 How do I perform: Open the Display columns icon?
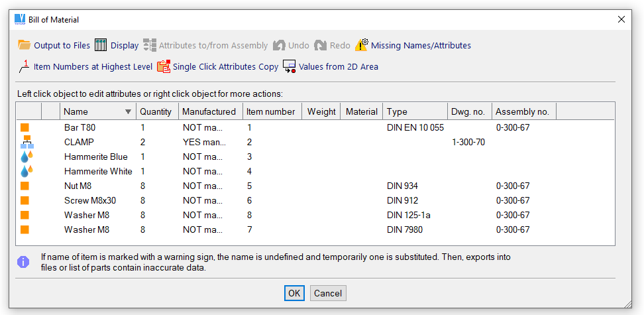pyautogui.click(x=101, y=45)
